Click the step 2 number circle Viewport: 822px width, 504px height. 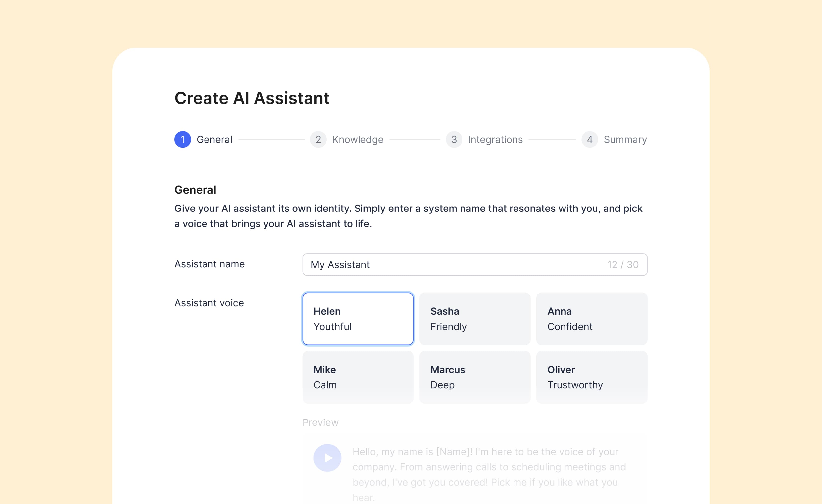click(x=318, y=139)
